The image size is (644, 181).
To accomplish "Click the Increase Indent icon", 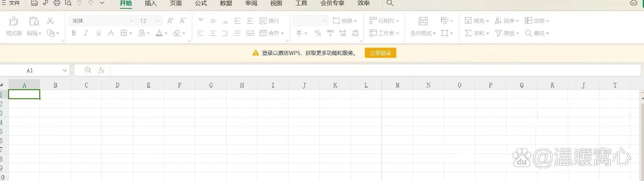I will click(x=250, y=21).
